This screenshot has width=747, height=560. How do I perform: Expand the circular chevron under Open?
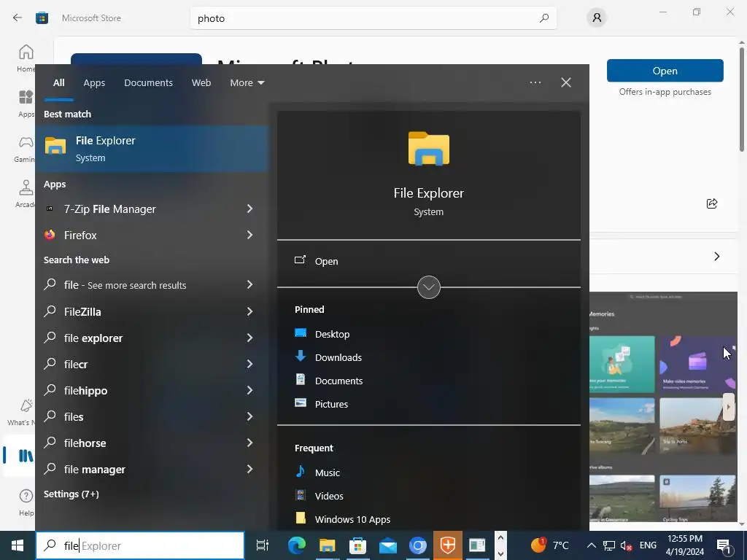click(429, 287)
